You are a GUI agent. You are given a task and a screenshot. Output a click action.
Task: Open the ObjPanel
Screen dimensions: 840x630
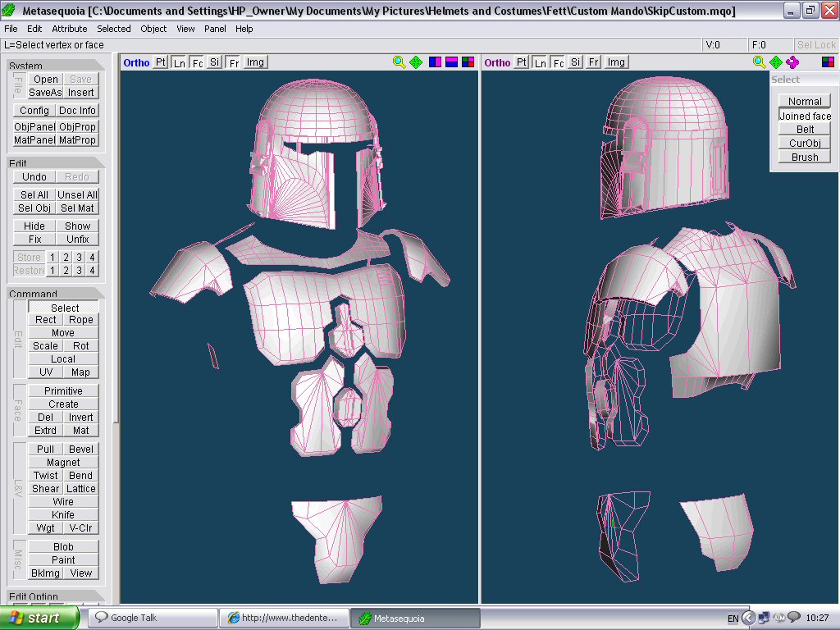click(34, 127)
